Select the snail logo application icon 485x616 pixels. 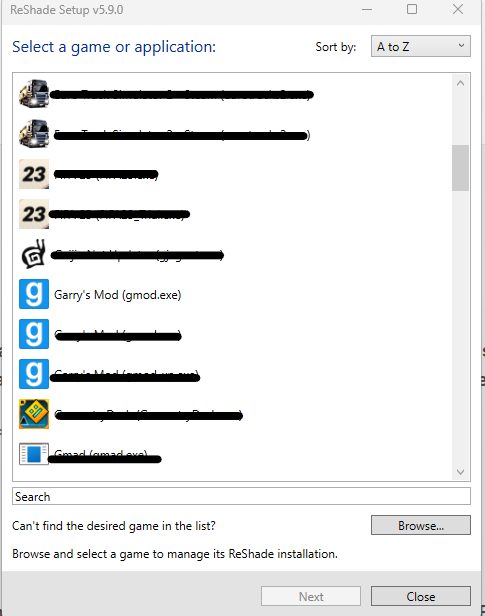pos(34,254)
